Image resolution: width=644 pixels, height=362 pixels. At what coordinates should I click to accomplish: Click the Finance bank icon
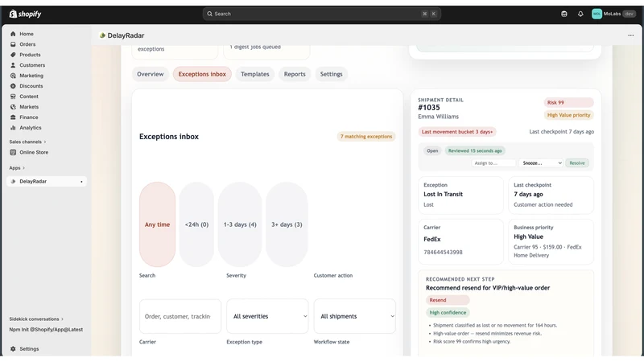pyautogui.click(x=13, y=117)
